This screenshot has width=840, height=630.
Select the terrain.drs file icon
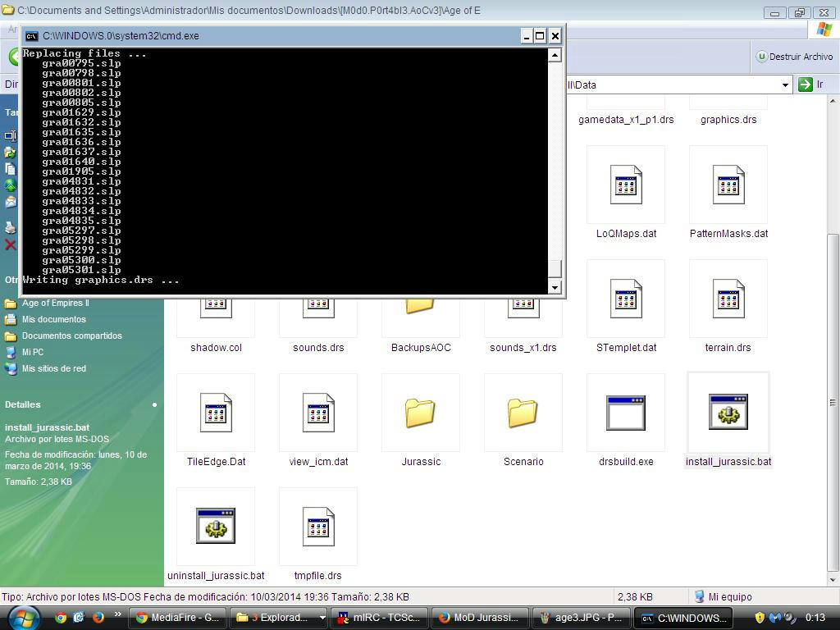pyautogui.click(x=728, y=299)
